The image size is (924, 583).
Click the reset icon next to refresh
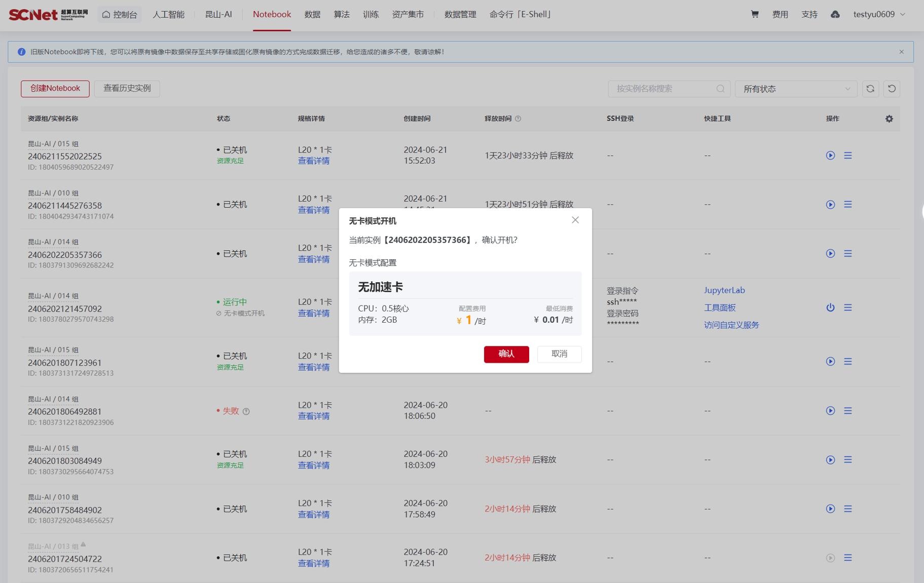tap(892, 89)
